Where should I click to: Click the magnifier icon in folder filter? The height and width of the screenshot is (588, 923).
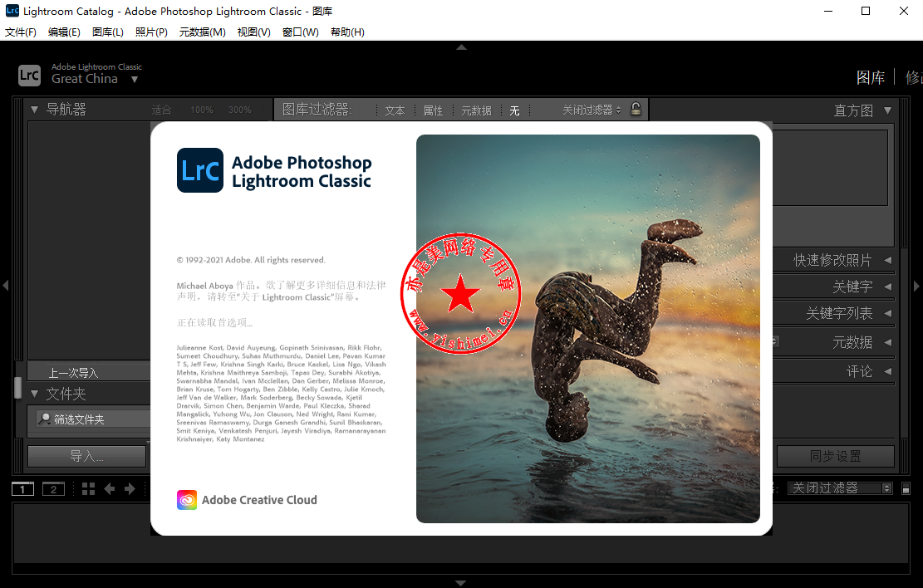(44, 419)
